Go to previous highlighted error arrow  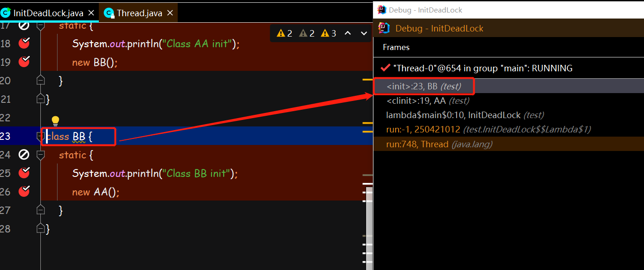(348, 33)
